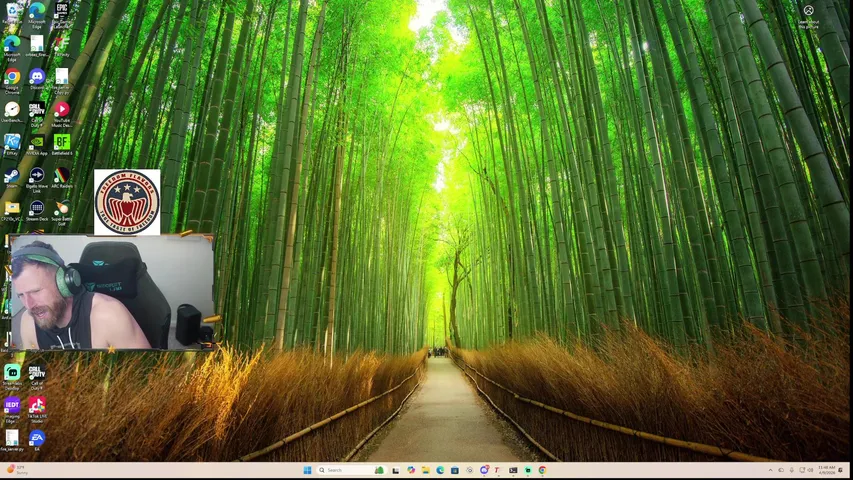Open Microsoft Edge from the taskbar
This screenshot has height=480, width=853.
coord(440,470)
